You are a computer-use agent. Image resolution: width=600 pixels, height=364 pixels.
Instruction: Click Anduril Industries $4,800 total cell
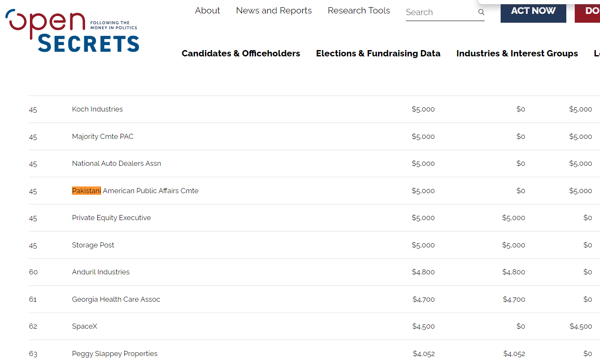tap(423, 272)
